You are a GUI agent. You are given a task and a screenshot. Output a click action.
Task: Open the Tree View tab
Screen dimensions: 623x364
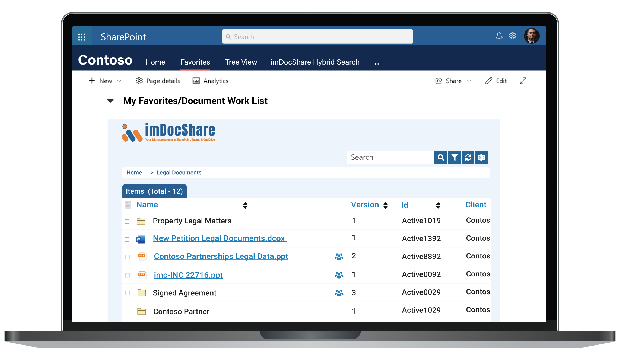pos(241,62)
